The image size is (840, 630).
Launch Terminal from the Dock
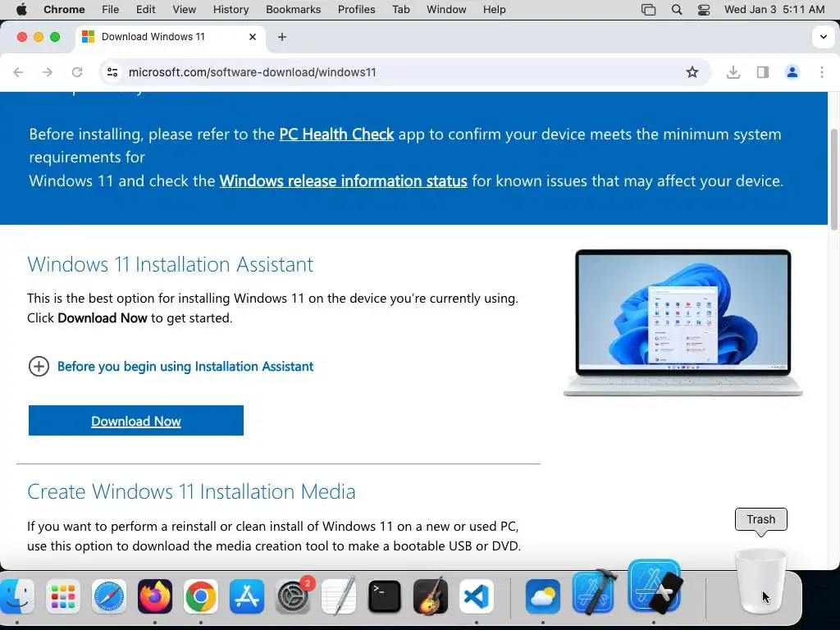coord(385,596)
